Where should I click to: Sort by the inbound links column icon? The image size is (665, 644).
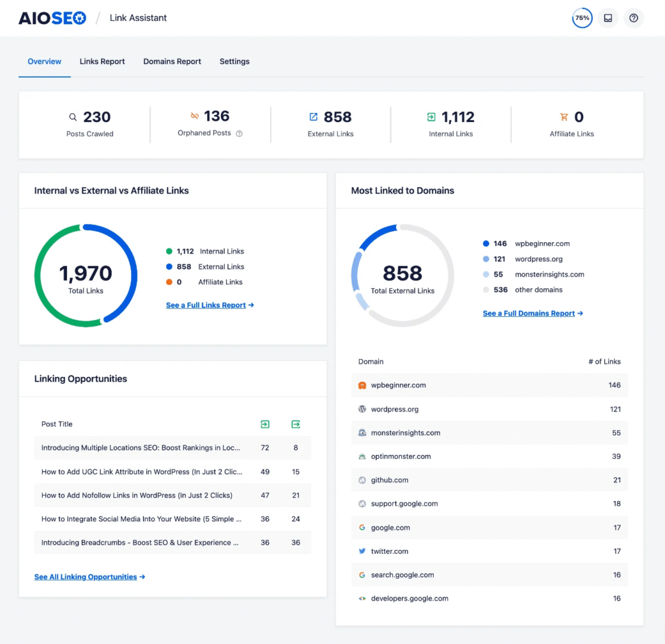[x=264, y=424]
